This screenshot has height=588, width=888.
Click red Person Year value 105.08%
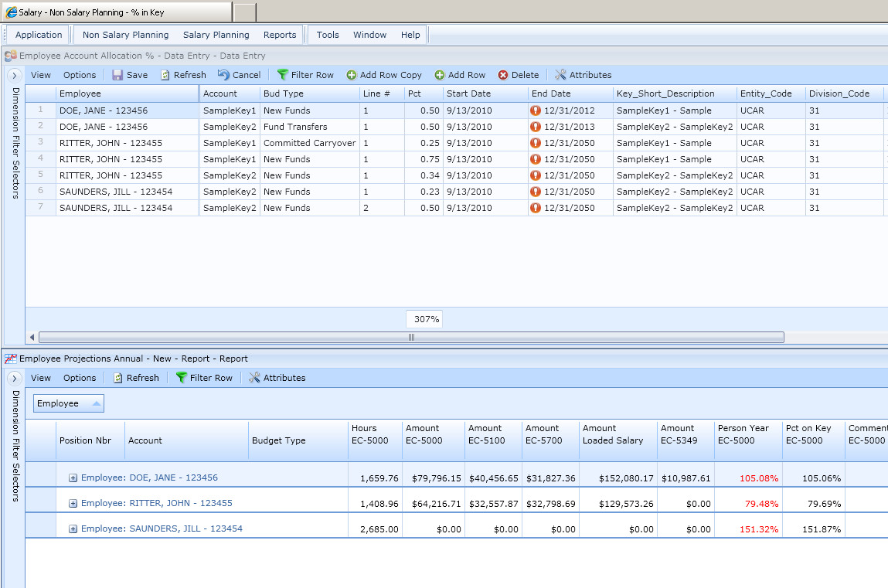pyautogui.click(x=759, y=478)
